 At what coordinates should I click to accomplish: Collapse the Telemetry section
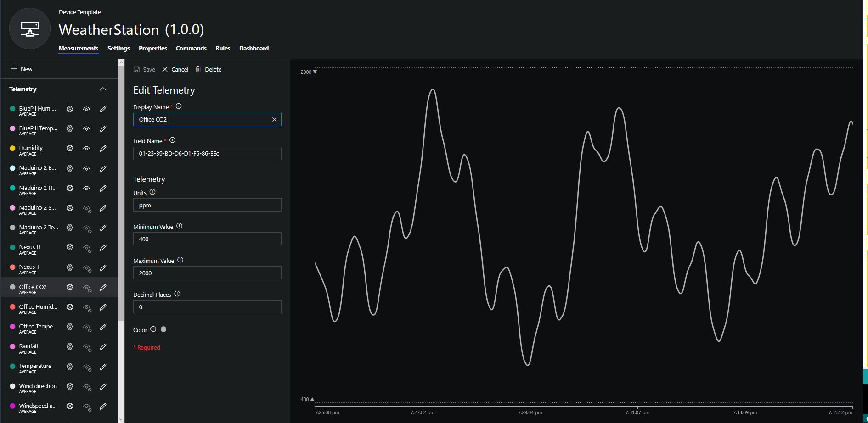point(103,89)
